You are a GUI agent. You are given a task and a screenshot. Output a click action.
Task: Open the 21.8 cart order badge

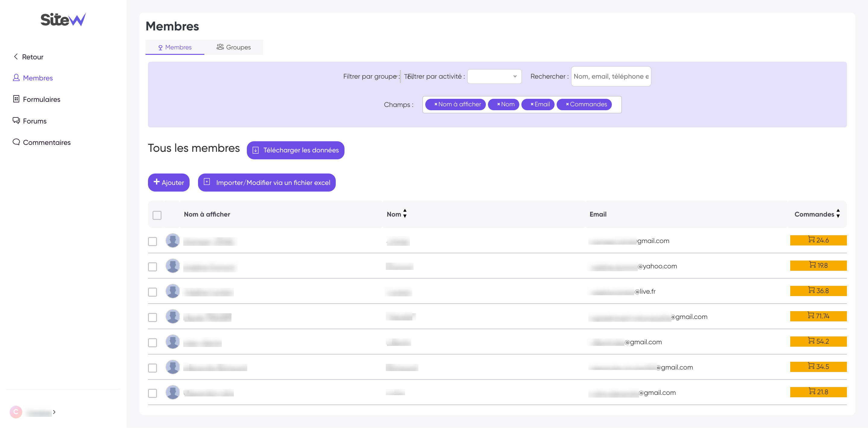(x=818, y=392)
